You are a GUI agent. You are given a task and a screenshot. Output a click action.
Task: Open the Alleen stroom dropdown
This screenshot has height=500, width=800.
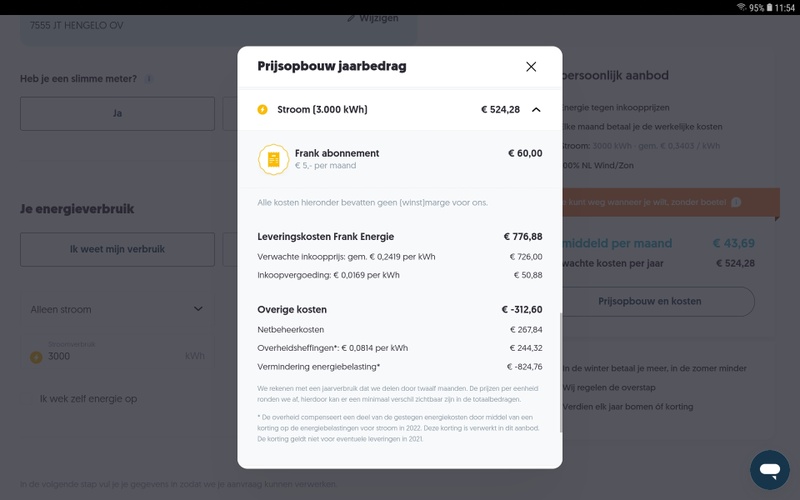[x=117, y=309]
